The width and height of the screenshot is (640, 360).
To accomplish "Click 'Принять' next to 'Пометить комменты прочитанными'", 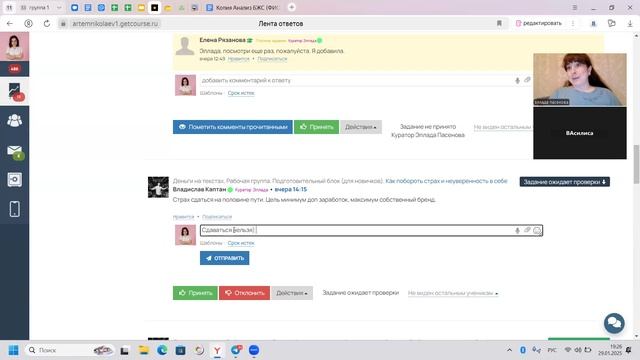I will (x=316, y=127).
